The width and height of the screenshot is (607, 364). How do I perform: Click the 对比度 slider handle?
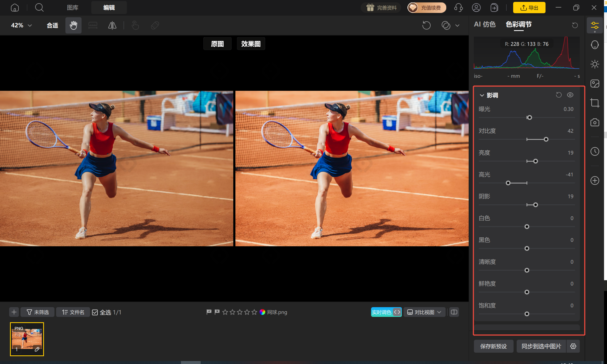[546, 139]
